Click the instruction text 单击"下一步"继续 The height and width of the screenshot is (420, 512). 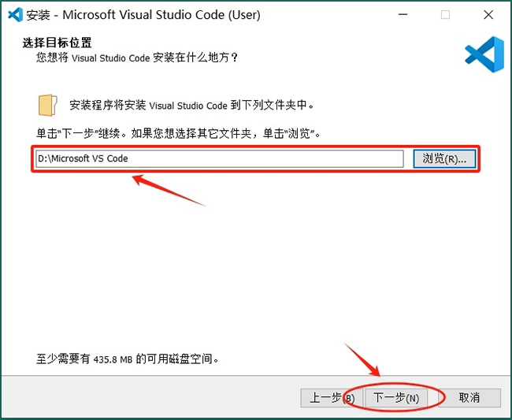[x=82, y=134]
